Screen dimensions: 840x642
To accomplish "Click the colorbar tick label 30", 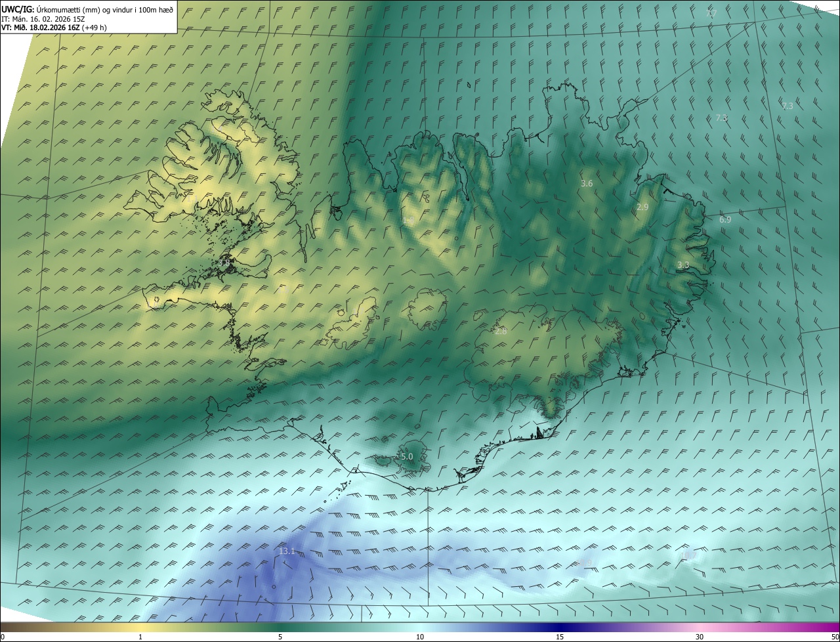I will pyautogui.click(x=700, y=637).
